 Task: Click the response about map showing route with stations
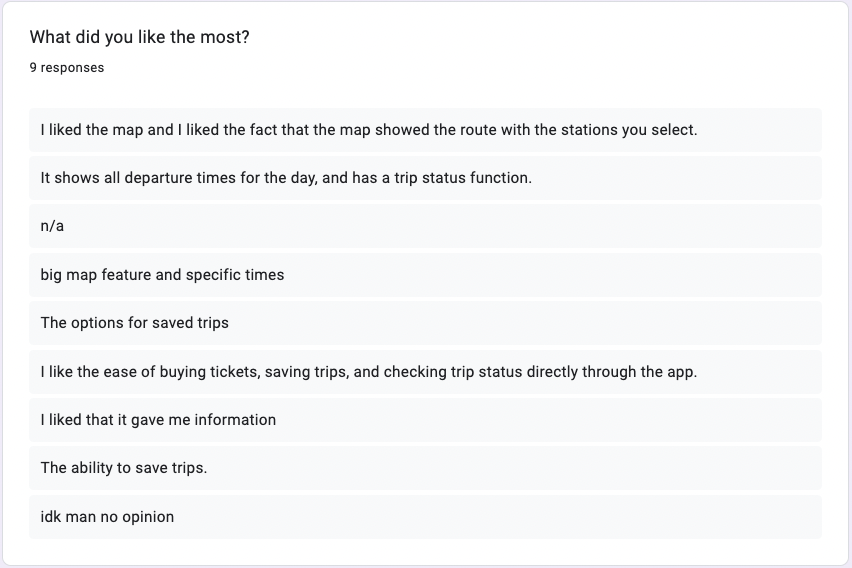tap(425, 130)
